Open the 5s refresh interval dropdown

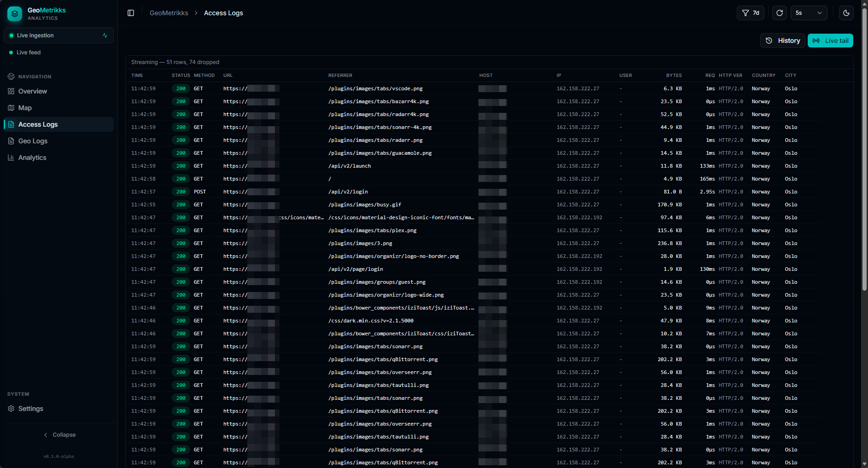(x=809, y=13)
